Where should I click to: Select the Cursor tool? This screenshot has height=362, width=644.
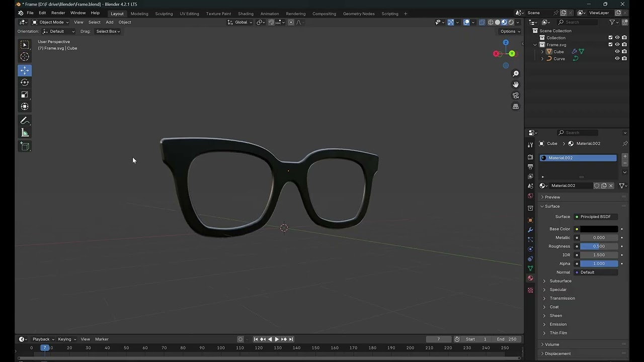coord(25,57)
